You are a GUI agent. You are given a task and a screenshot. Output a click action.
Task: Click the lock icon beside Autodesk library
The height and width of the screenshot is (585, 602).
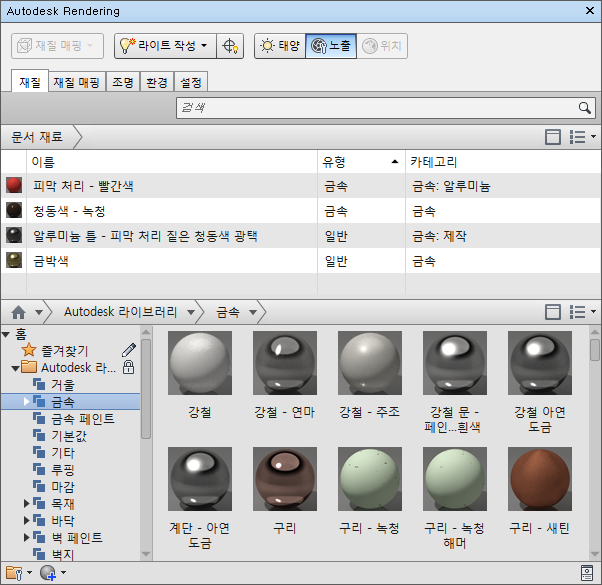(128, 367)
